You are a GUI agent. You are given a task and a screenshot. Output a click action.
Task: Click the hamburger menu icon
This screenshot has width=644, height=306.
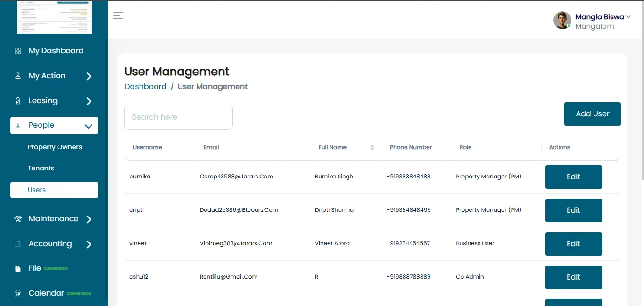click(x=118, y=16)
